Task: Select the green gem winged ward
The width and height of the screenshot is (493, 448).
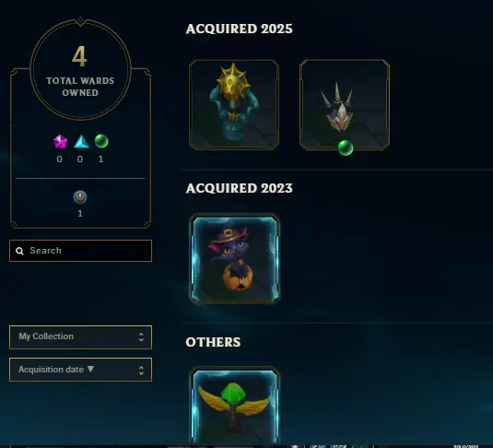Action: [234, 405]
